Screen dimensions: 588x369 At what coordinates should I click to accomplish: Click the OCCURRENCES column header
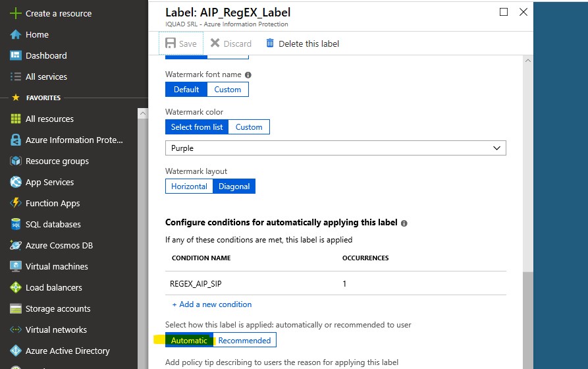(365, 258)
